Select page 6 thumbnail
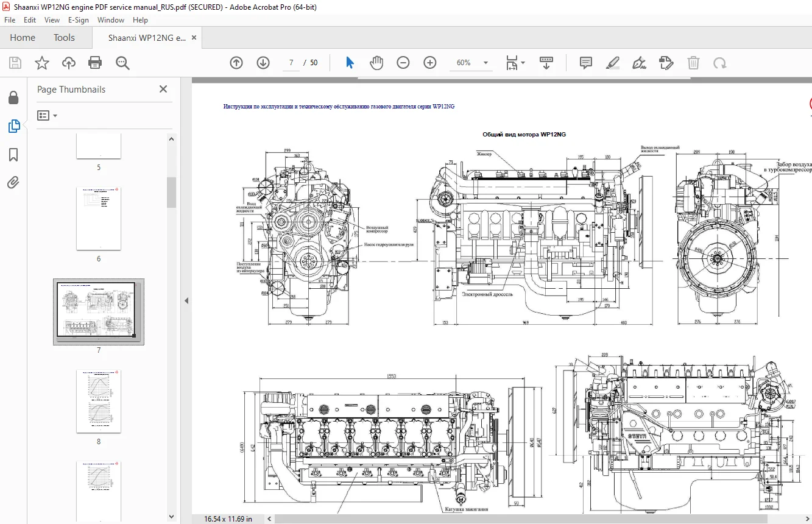Image resolution: width=812 pixels, height=524 pixels. point(99,218)
